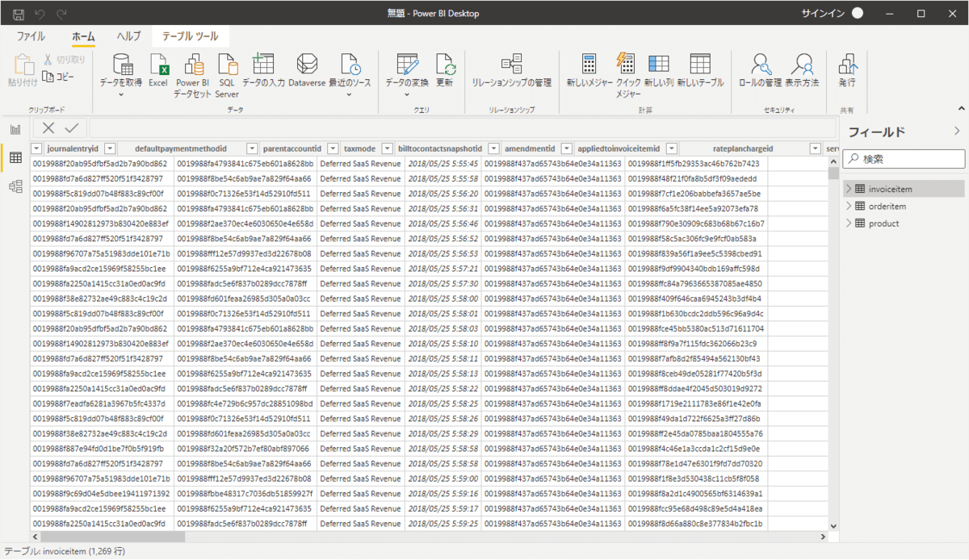Open billtocontactsnapshotid column filter dropdown
The height and width of the screenshot is (560, 969).
point(492,148)
